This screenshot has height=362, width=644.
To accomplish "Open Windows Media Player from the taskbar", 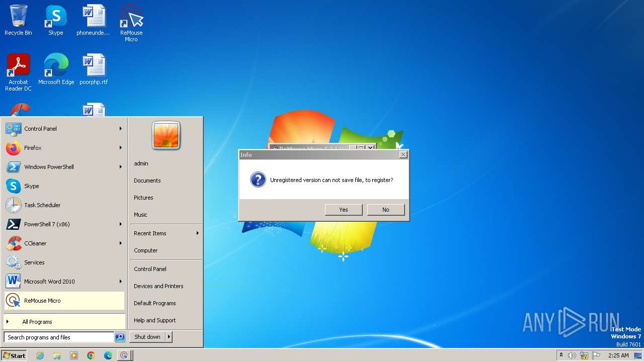I will (x=74, y=355).
